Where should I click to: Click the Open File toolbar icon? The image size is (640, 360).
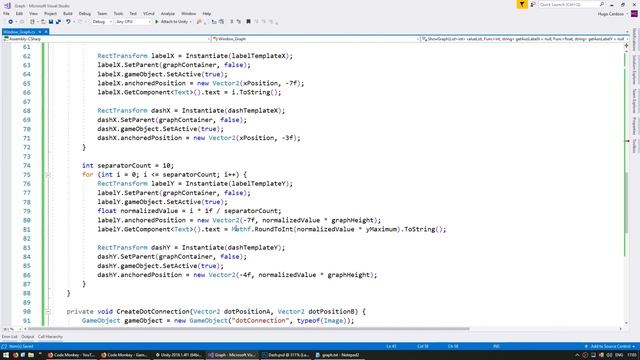click(x=43, y=22)
